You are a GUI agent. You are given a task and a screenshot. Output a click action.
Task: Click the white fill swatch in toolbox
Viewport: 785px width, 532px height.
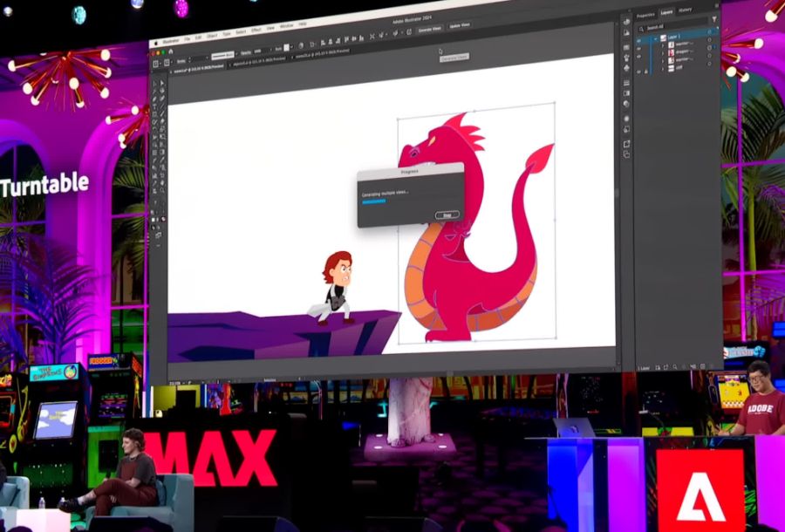[x=154, y=220]
